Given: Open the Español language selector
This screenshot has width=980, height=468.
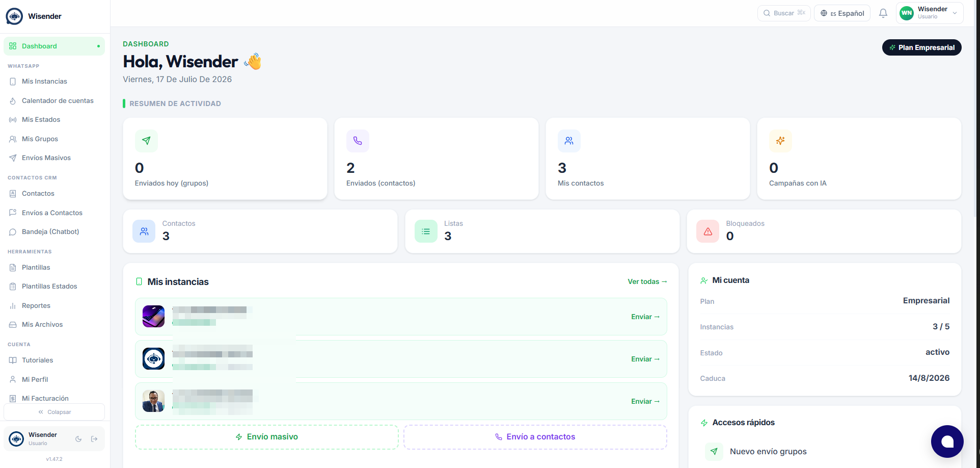Looking at the screenshot, I should tap(842, 13).
